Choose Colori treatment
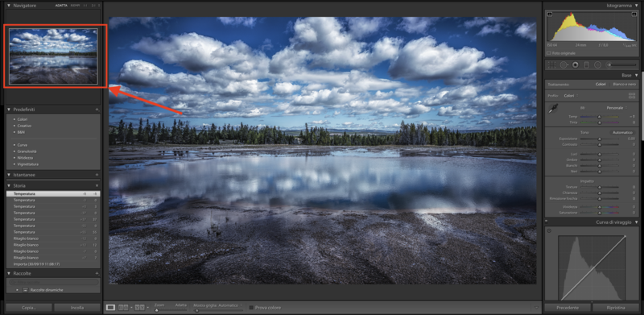 pos(601,85)
